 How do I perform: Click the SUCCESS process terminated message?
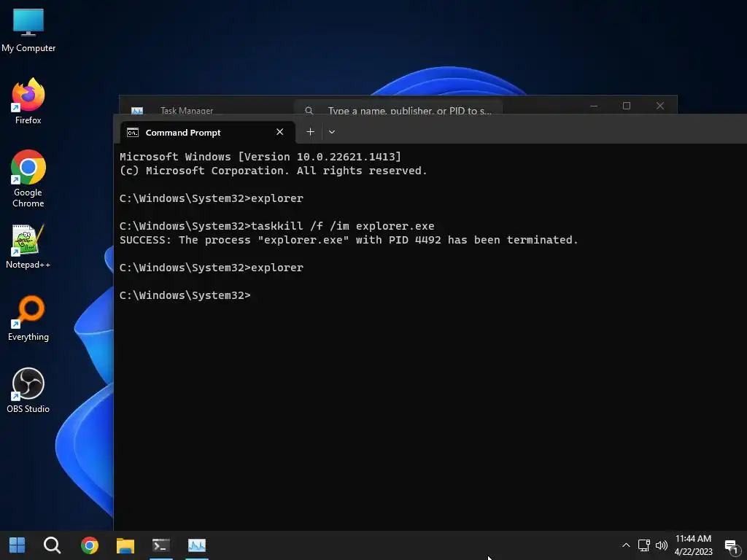click(x=349, y=240)
